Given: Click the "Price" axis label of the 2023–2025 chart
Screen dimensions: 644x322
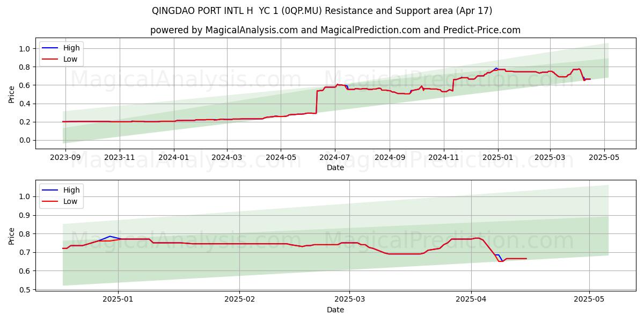Looking at the screenshot, I should click(x=12, y=93).
